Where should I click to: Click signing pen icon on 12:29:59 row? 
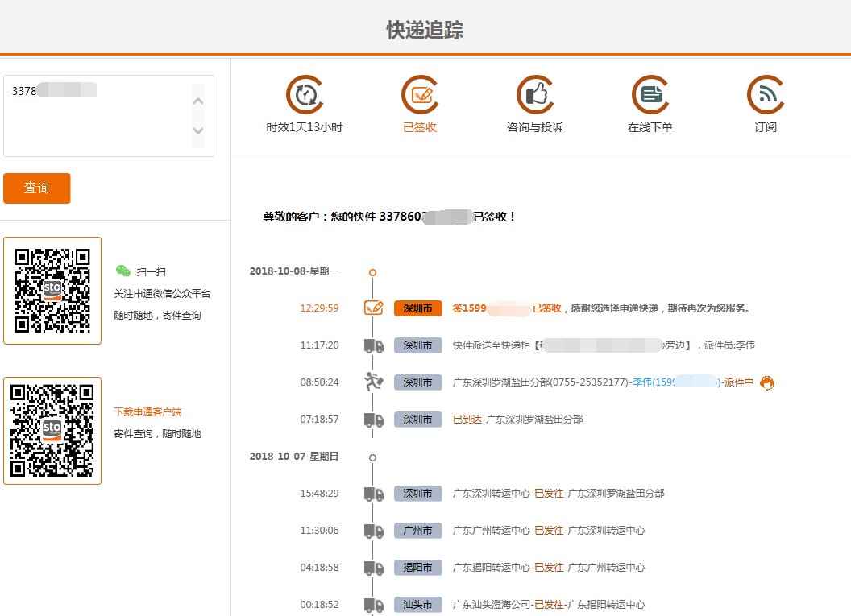(372, 308)
